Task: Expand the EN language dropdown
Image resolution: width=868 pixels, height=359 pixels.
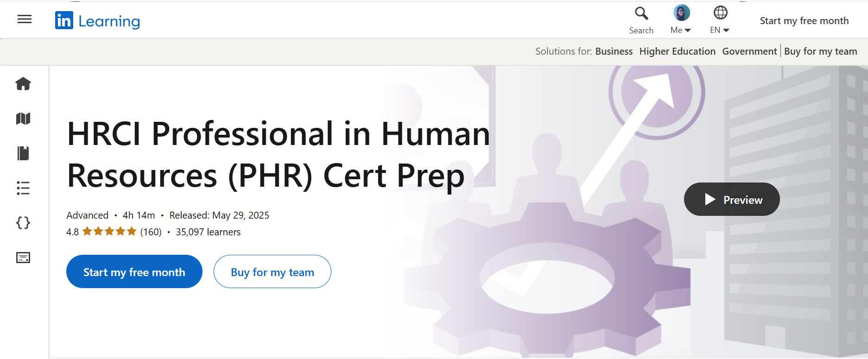Action: pos(720,30)
